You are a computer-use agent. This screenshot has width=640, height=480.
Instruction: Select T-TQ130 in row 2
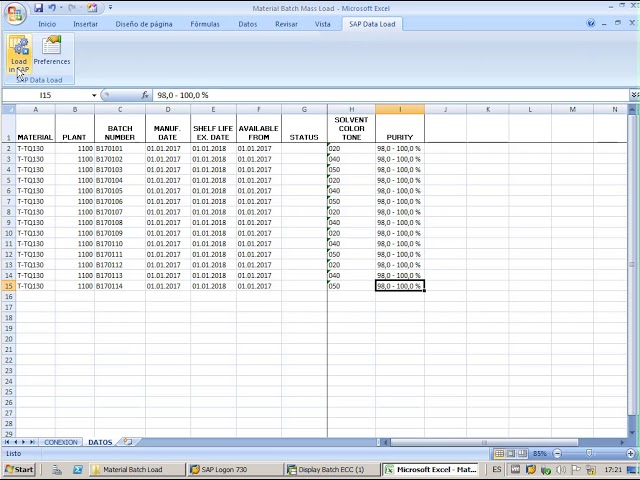(x=36, y=148)
